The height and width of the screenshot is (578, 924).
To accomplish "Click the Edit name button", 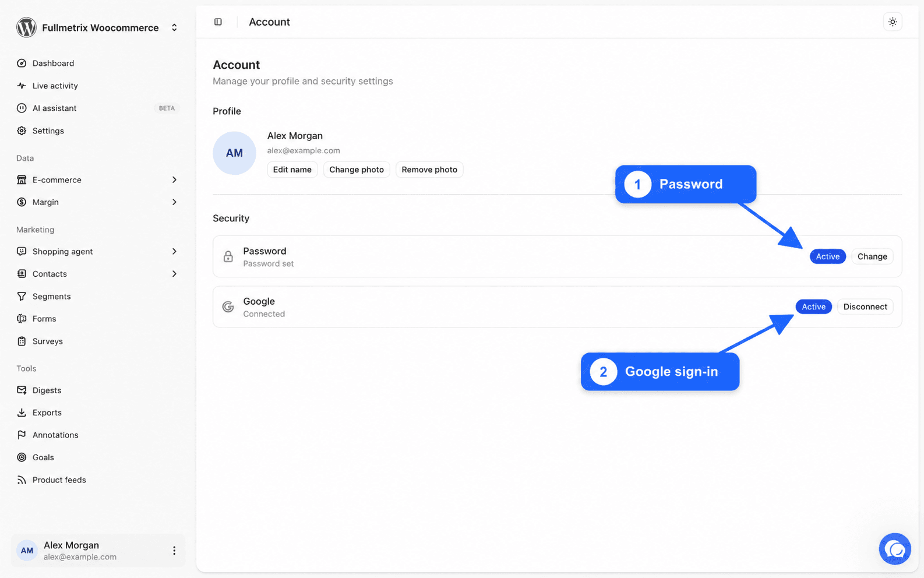I will (x=292, y=170).
